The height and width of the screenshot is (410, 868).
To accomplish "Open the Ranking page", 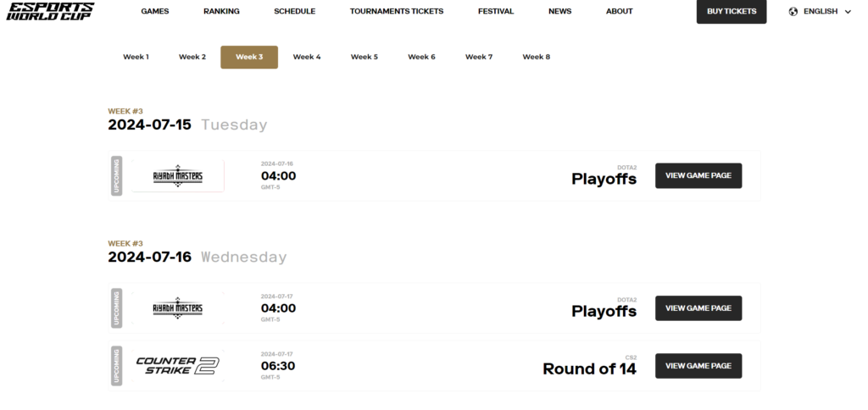I will [x=221, y=11].
